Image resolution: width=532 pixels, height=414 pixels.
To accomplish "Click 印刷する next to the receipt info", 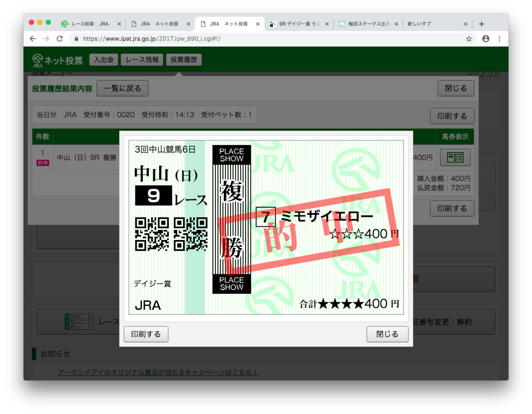I will (452, 116).
